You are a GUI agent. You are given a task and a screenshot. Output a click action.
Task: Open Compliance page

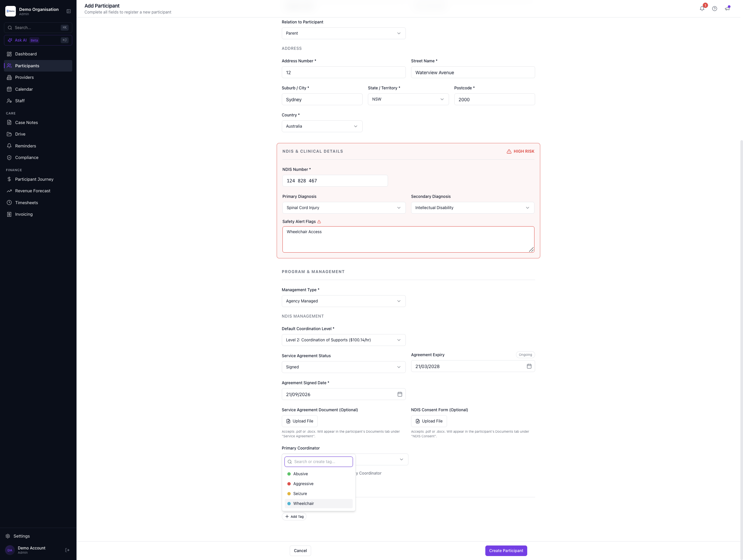coord(38,157)
